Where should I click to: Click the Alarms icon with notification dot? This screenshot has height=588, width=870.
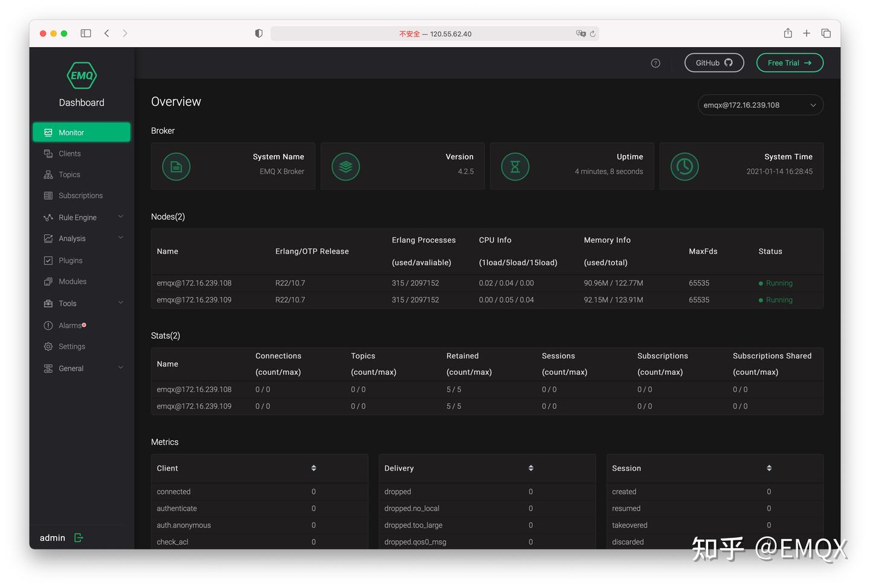click(x=49, y=325)
